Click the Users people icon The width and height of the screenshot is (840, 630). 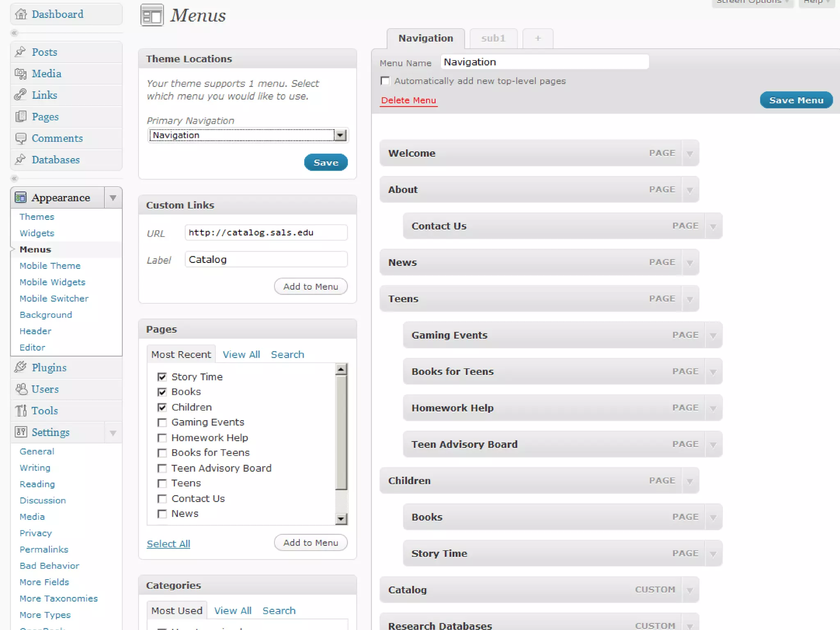tap(21, 389)
